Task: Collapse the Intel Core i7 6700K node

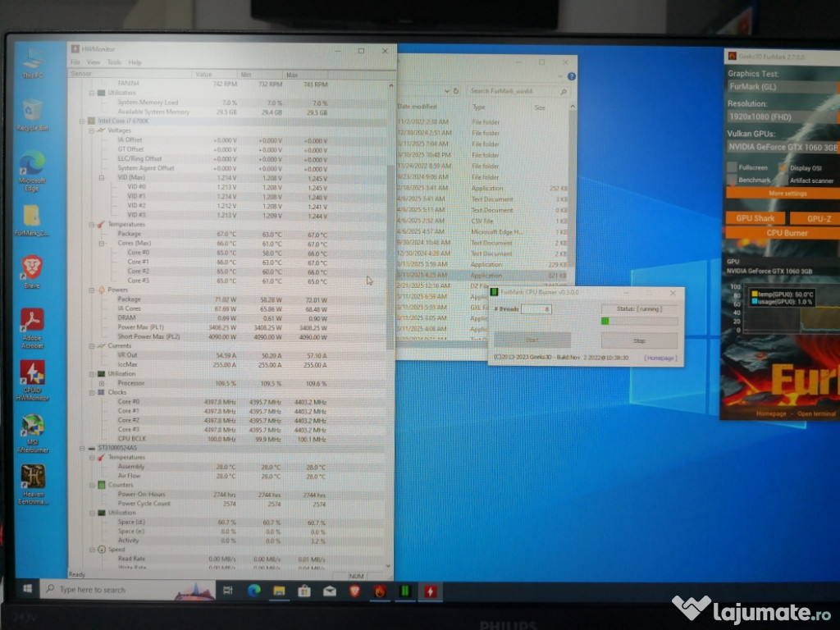Action: click(x=82, y=121)
